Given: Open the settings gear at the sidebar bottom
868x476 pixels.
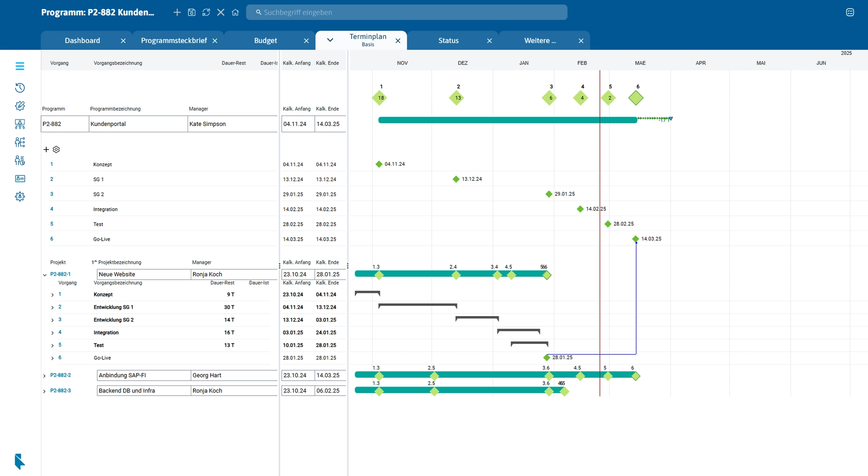Looking at the screenshot, I should [20, 196].
